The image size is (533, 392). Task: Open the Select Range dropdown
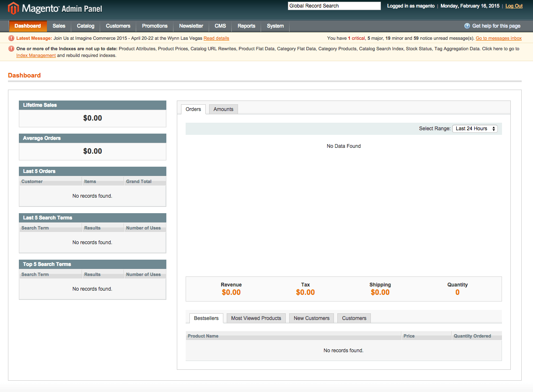coord(475,129)
